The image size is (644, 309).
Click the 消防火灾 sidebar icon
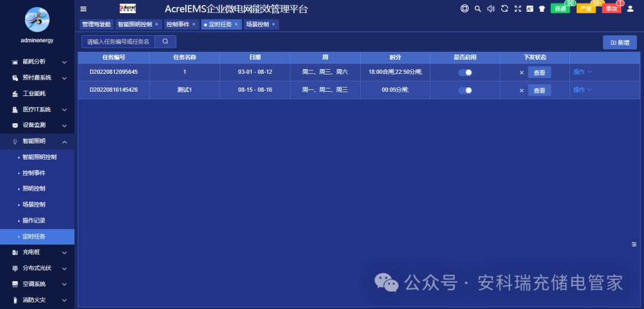point(15,300)
